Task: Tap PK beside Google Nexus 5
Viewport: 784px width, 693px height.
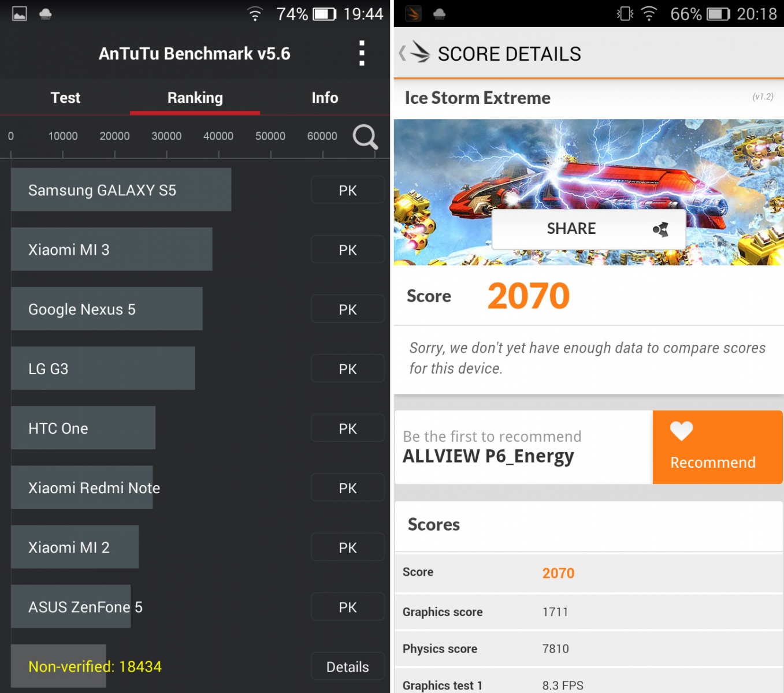Action: pyautogui.click(x=348, y=309)
